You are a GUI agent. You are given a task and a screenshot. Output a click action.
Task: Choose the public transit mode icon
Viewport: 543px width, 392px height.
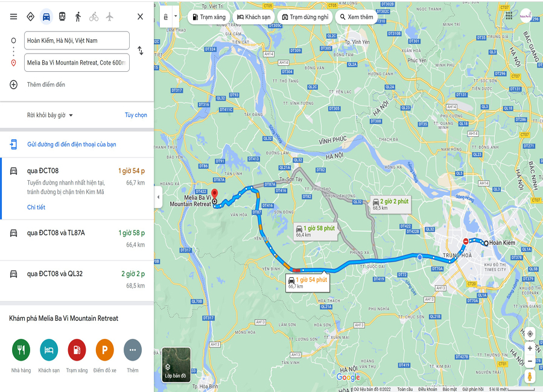[62, 17]
